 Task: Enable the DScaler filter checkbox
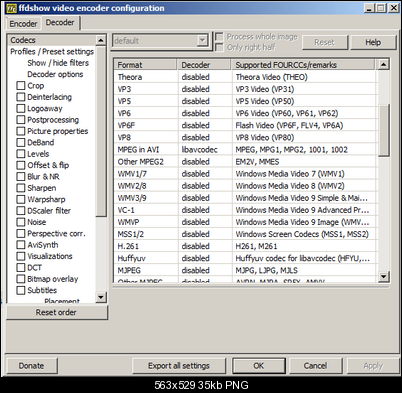coord(21,211)
